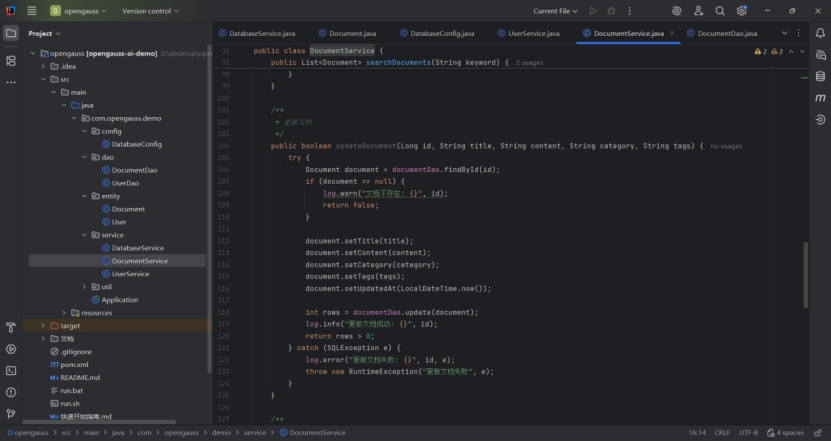Open the Maven tool window
The image size is (831, 442).
[820, 98]
